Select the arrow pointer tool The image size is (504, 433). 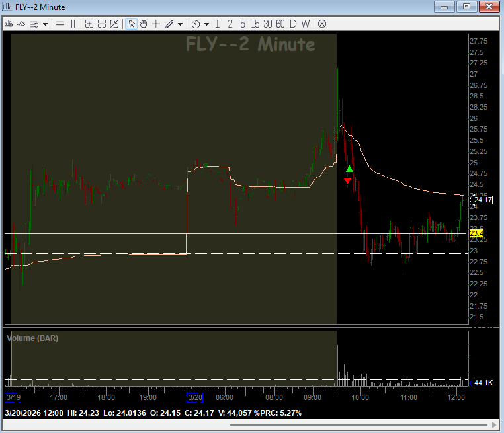pyautogui.click(x=132, y=24)
